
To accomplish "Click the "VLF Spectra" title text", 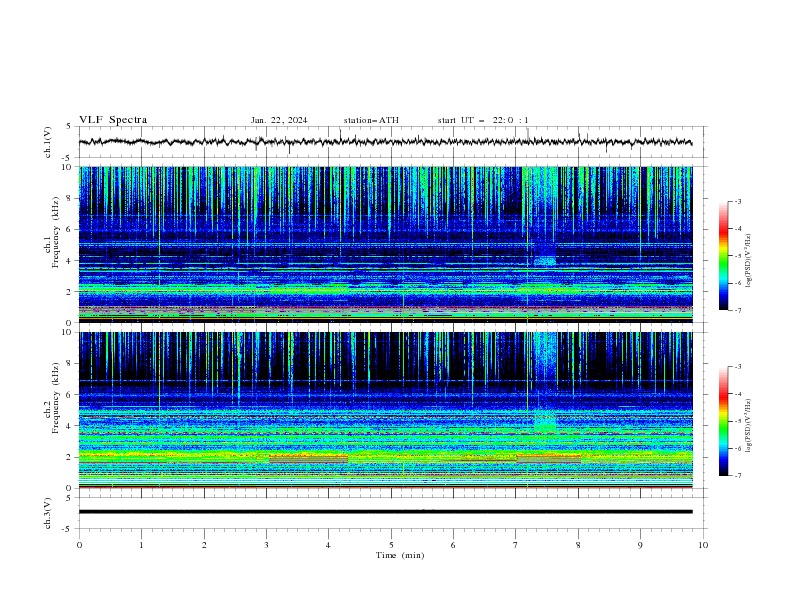I will 113,120.
